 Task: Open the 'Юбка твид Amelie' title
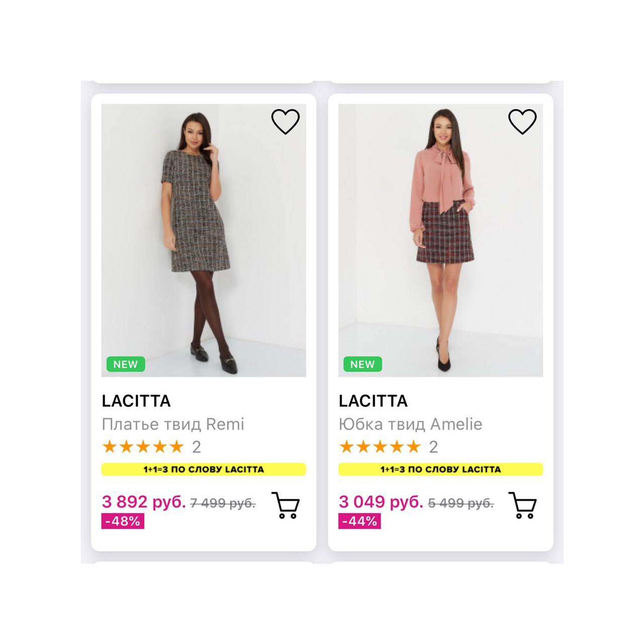tap(410, 424)
